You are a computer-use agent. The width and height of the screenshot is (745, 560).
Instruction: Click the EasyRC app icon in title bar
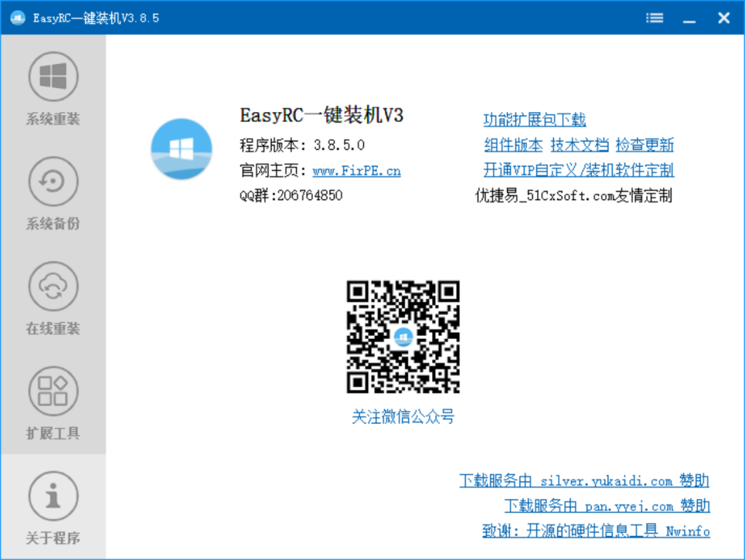(17, 18)
